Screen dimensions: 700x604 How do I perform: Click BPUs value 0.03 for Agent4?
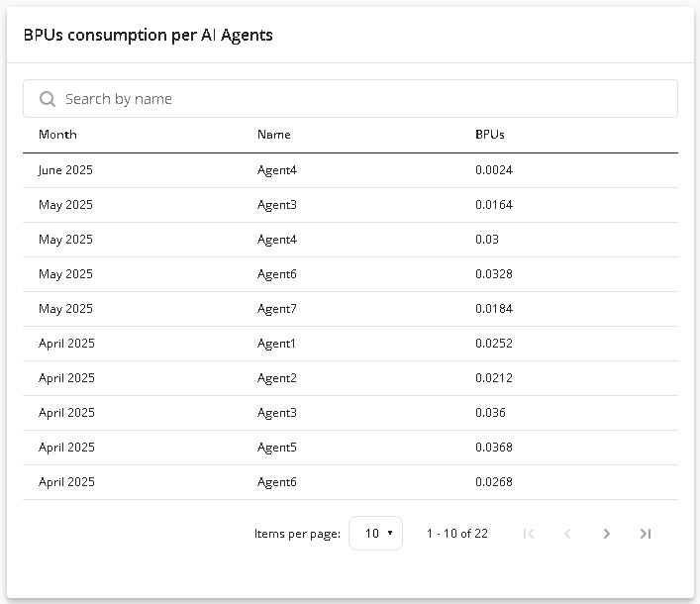486,240
